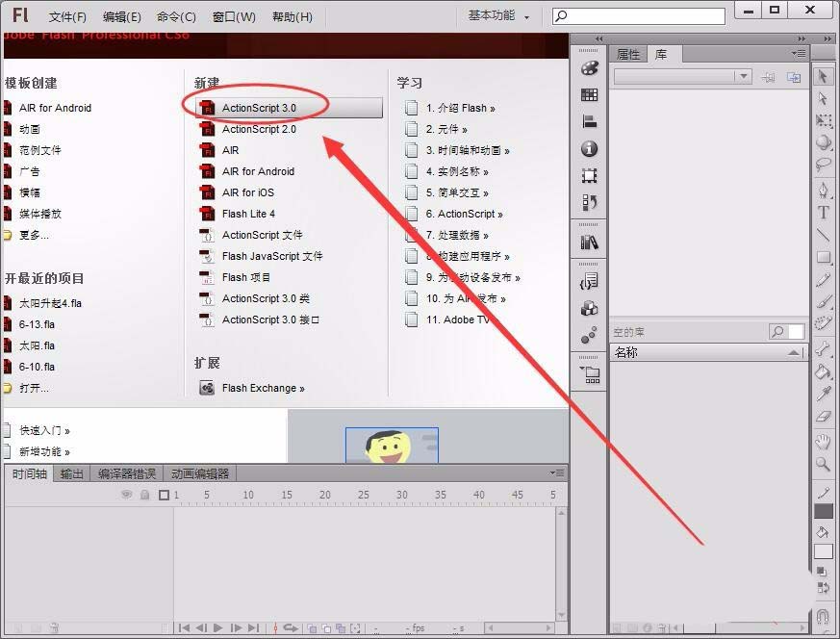This screenshot has width=840, height=639.
Task: Open the Motion Presets dots icon
Action: click(x=589, y=335)
